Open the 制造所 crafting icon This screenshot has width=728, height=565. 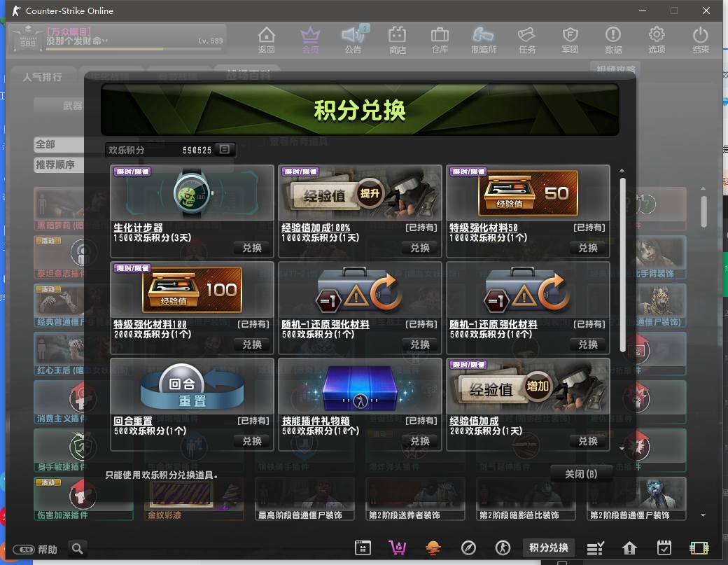pyautogui.click(x=483, y=39)
